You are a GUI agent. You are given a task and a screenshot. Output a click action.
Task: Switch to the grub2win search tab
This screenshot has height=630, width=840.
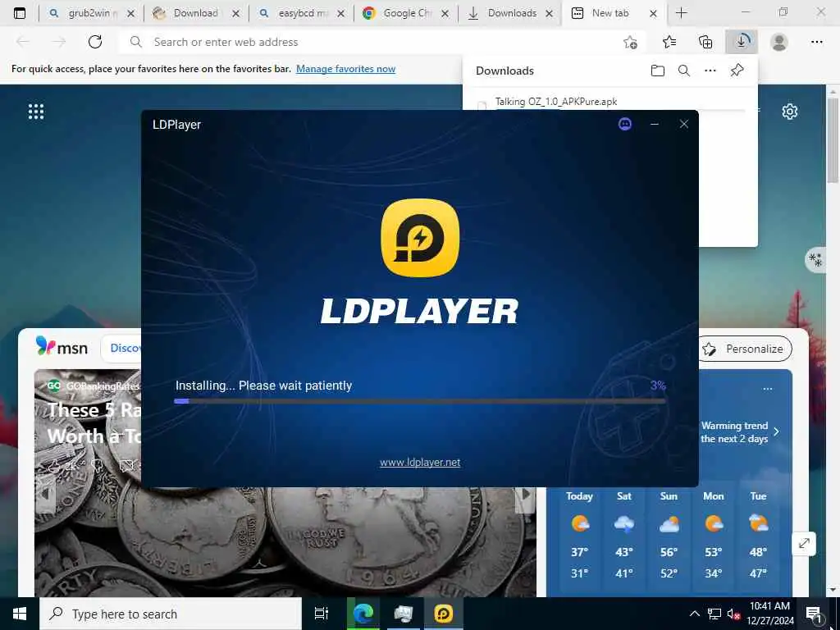pyautogui.click(x=90, y=13)
